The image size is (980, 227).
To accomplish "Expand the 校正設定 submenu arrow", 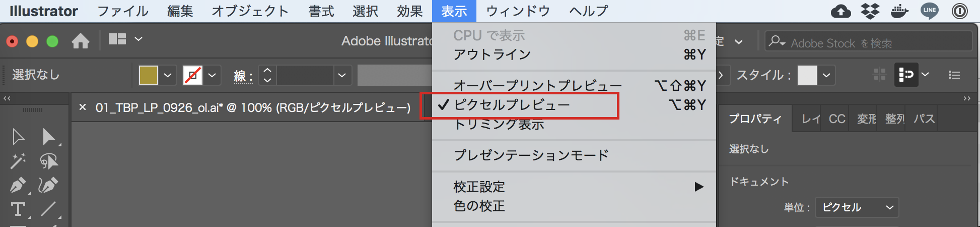I will click(x=699, y=187).
